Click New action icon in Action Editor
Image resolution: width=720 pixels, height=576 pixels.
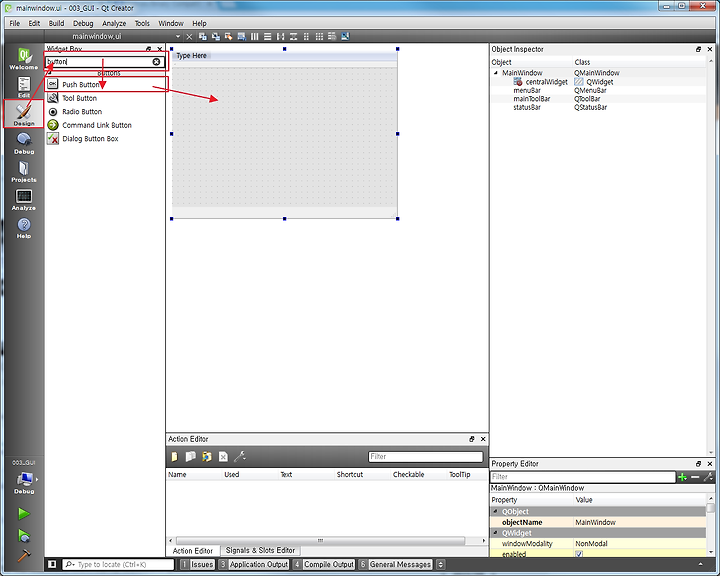click(174, 457)
